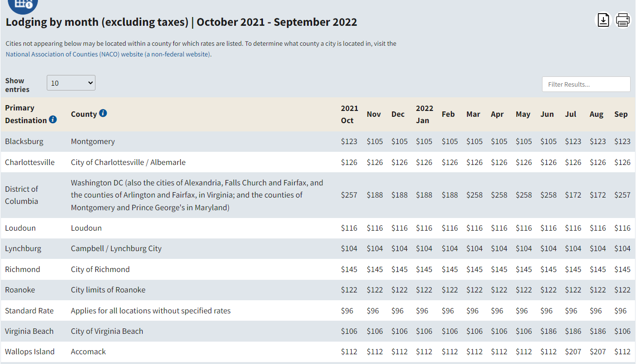The image size is (636, 364).
Task: Click the Jun column header
Action: (x=547, y=114)
